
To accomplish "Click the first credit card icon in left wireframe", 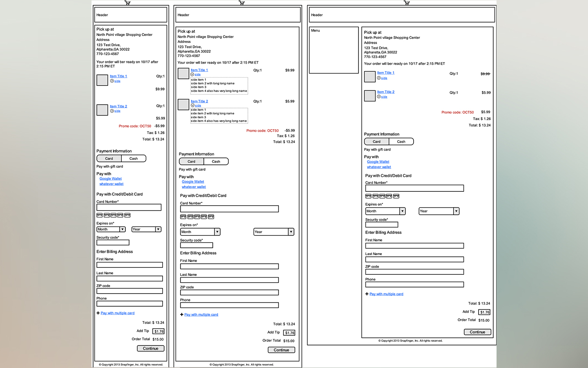I will tap(100, 215).
